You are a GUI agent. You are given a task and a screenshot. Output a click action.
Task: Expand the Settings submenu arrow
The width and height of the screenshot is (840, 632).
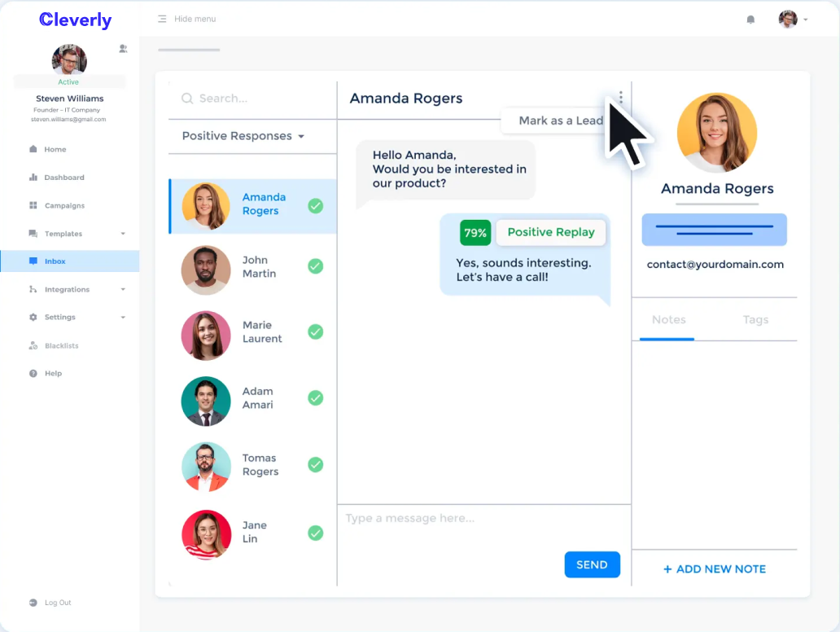pos(123,318)
